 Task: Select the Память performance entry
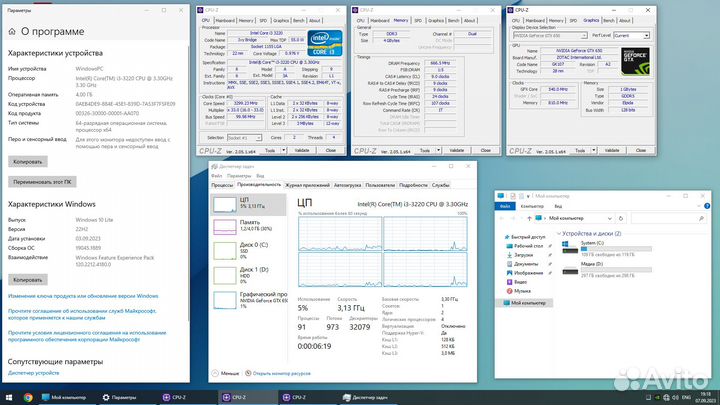[x=248, y=226]
